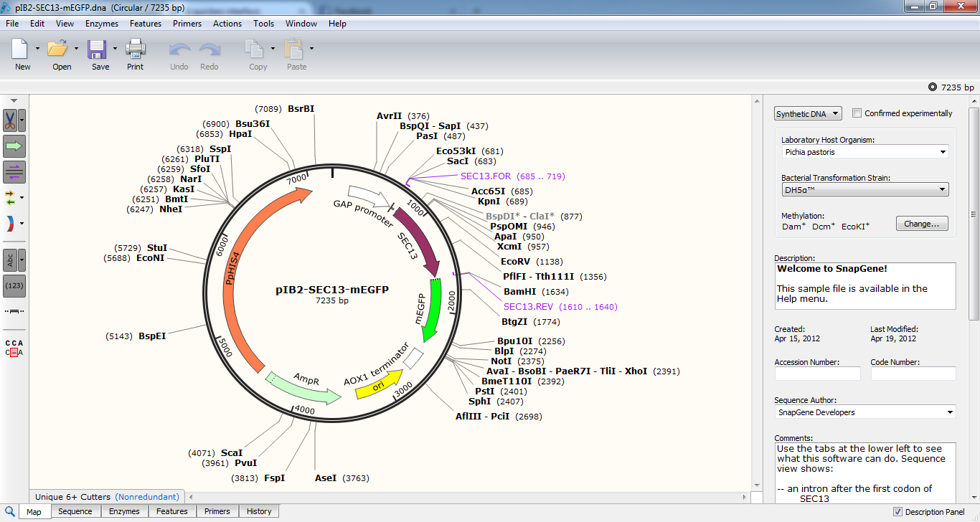Click the CCA methylation sequence icon
Image resolution: width=980 pixels, height=522 pixels.
pyautogui.click(x=14, y=347)
